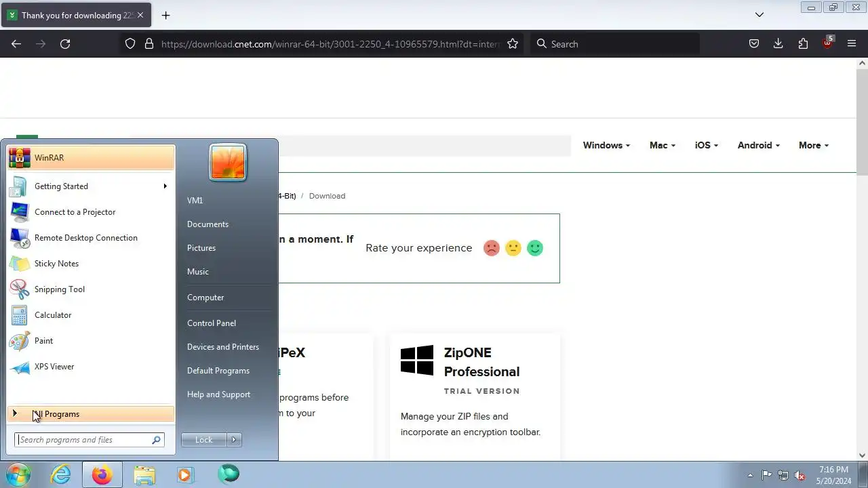Launch Connect to a Projector

pyautogui.click(x=91, y=212)
